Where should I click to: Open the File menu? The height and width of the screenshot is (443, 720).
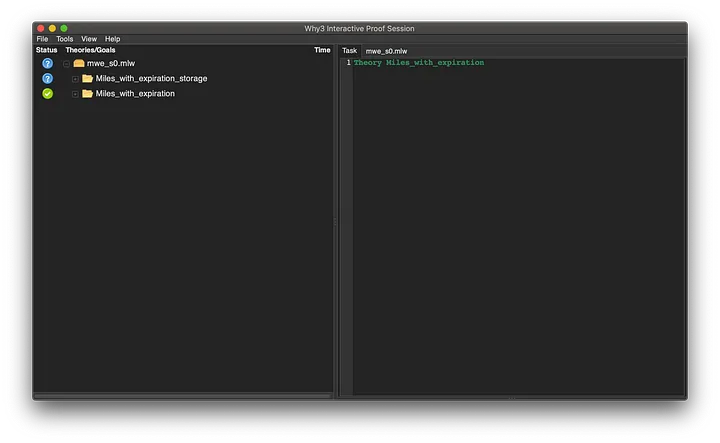coord(42,39)
